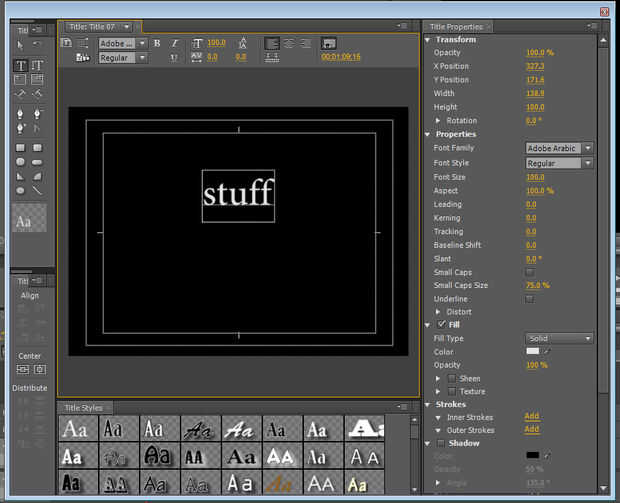The width and height of the screenshot is (620, 503).
Task: Open the Font Family dropdown
Action: pyautogui.click(x=560, y=148)
